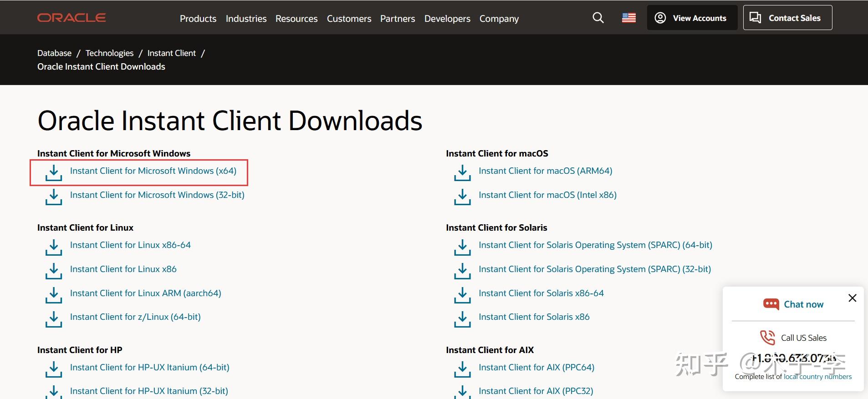
Task: Open the Products menu
Action: click(198, 19)
